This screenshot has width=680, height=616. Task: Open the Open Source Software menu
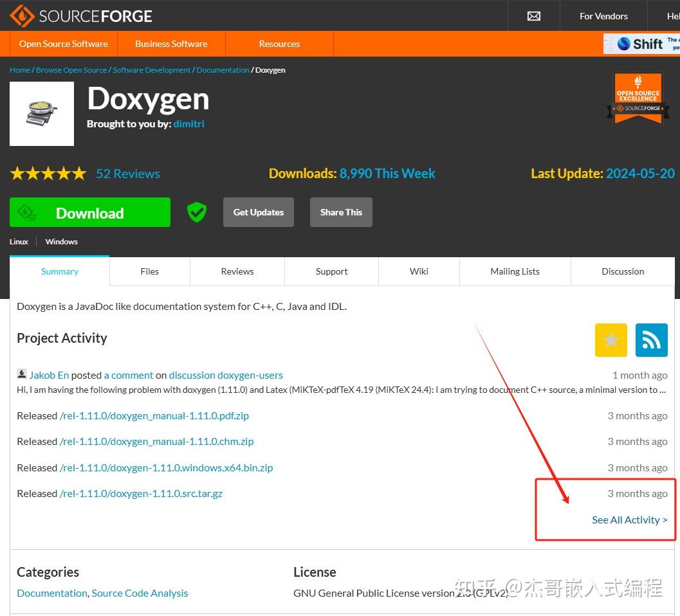(64, 44)
